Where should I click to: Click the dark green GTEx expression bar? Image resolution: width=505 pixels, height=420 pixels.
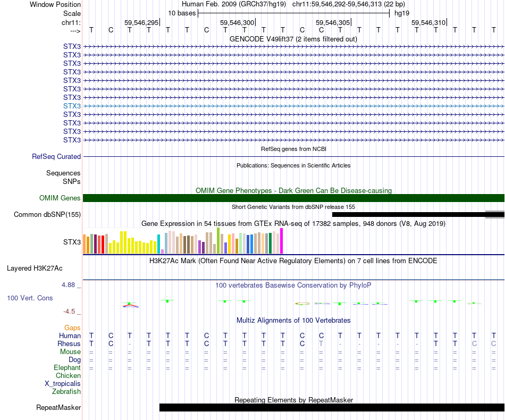click(270, 243)
